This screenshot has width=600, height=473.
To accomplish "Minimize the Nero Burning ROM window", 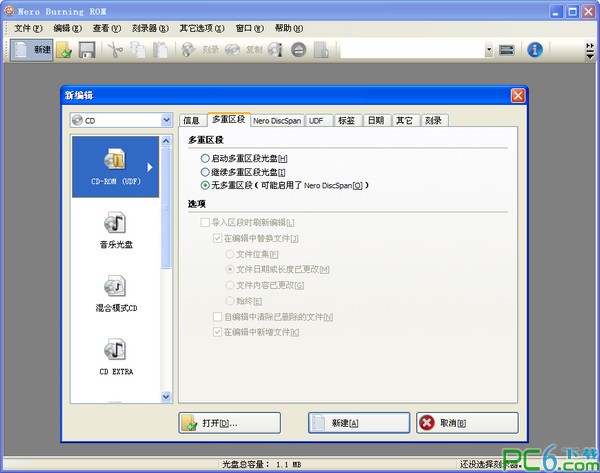I will click(x=557, y=11).
